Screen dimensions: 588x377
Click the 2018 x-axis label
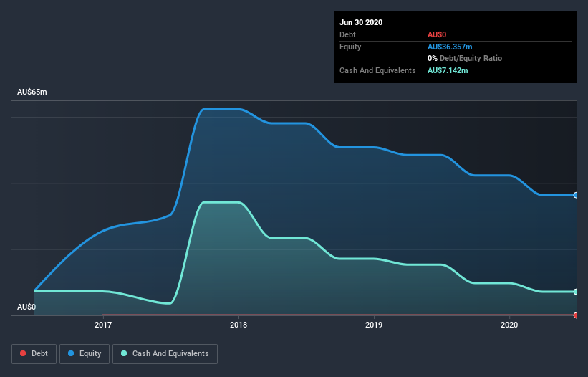point(238,325)
